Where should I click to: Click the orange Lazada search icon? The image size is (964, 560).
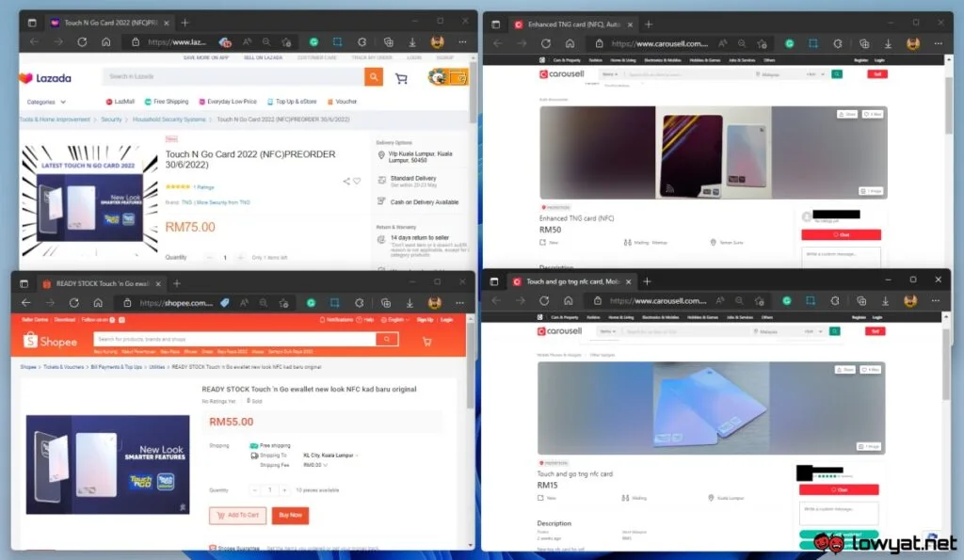[x=373, y=77]
